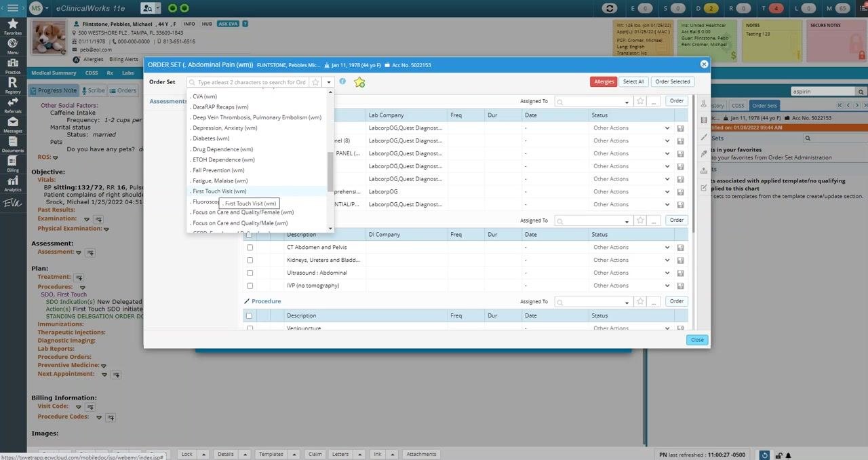Screen dimensions: 868x460
Task: Open the Registry sidebar icon
Action: pyautogui.click(x=12, y=85)
